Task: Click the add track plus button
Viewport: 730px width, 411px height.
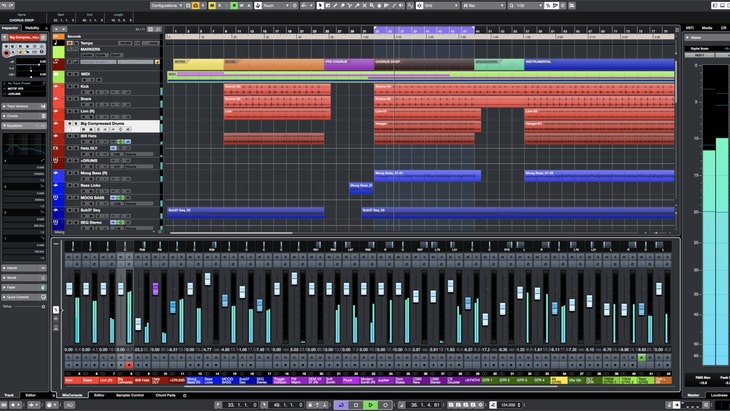Action: tap(57, 29)
